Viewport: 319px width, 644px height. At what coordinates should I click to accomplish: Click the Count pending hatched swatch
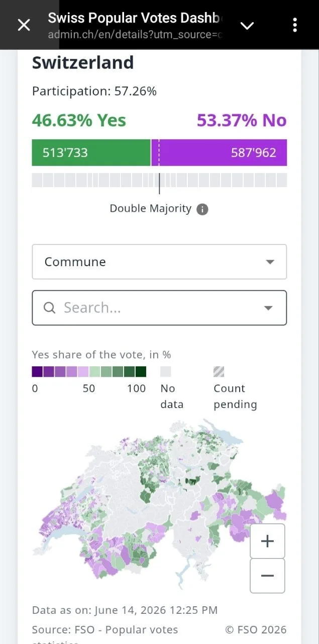[219, 372]
